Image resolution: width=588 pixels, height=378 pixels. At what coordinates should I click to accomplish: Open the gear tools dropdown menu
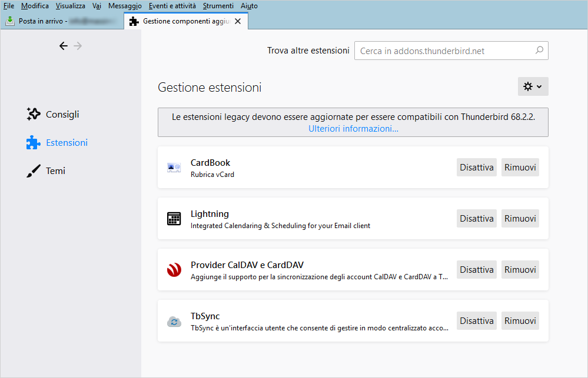533,86
